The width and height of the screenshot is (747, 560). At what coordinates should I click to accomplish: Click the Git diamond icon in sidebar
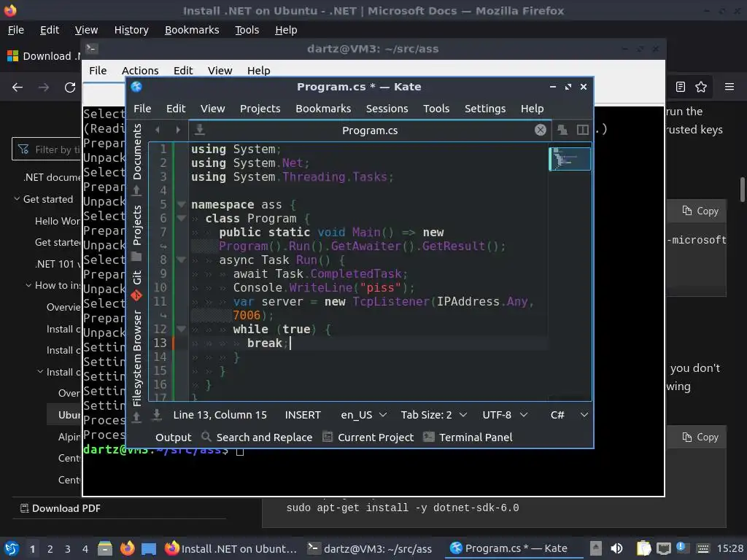pyautogui.click(x=136, y=296)
